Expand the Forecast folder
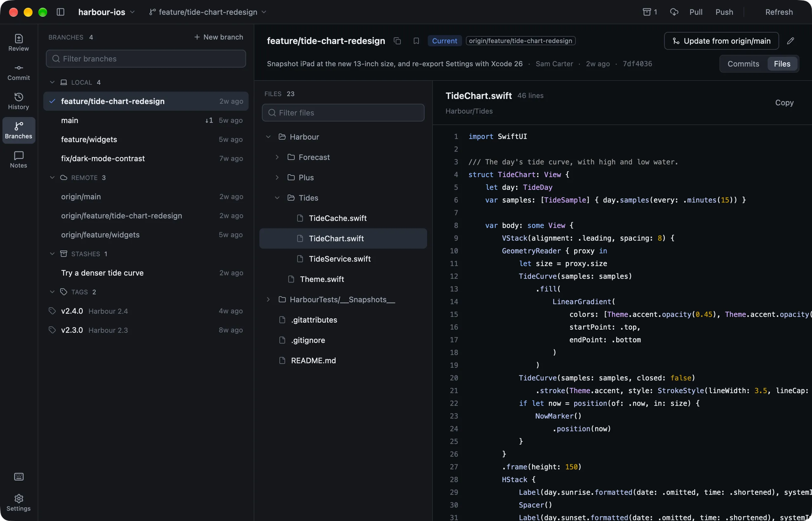The height and width of the screenshot is (521, 812). coord(277,157)
